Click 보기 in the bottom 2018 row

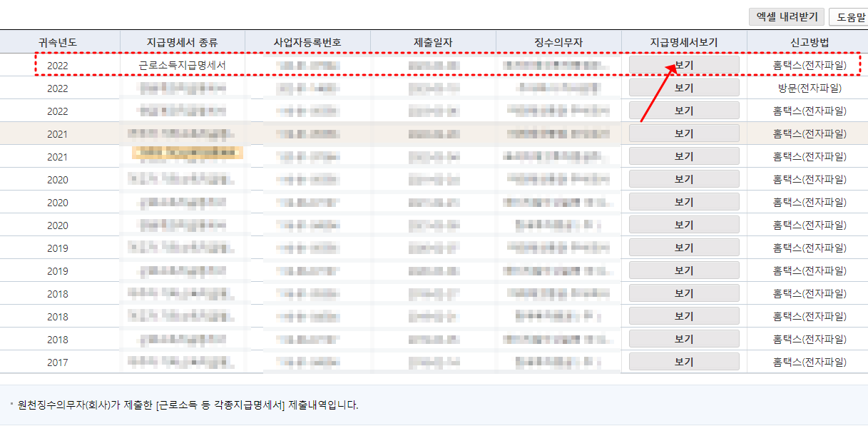[683, 338]
